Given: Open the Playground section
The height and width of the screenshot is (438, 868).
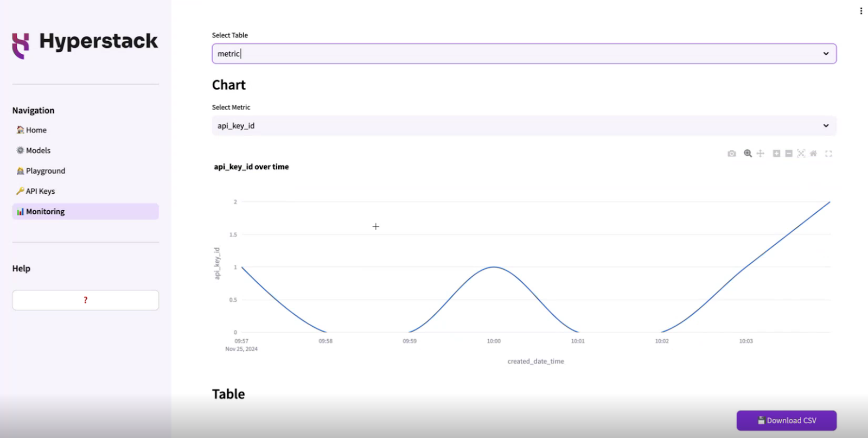Looking at the screenshot, I should click(x=44, y=170).
